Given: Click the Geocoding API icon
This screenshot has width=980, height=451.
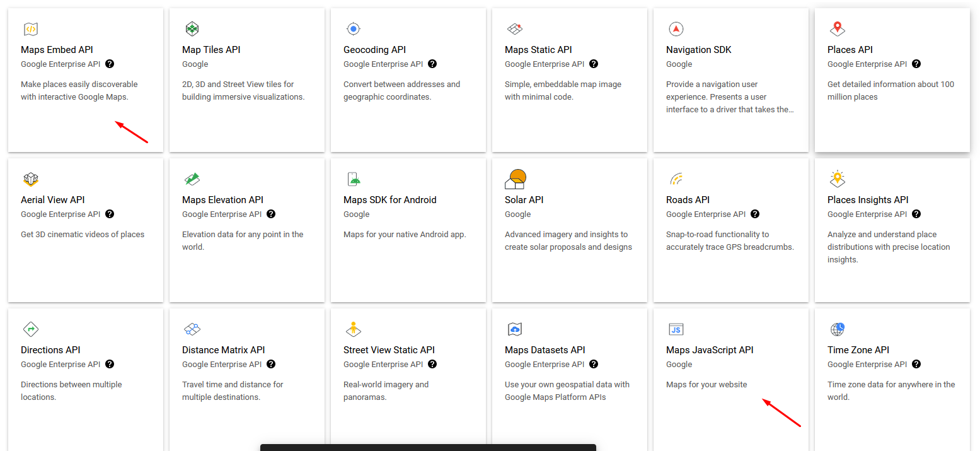Looking at the screenshot, I should pos(354,29).
